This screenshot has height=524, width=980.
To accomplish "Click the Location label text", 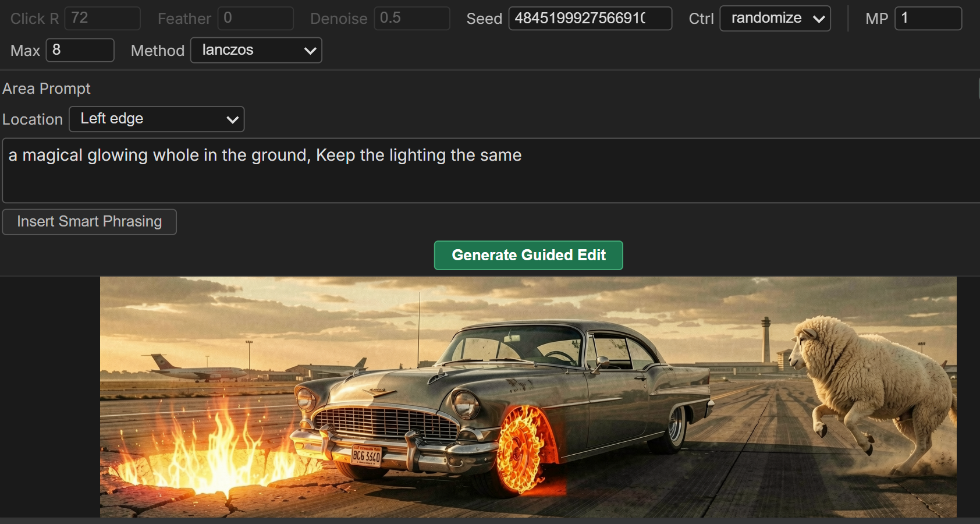I will click(33, 119).
